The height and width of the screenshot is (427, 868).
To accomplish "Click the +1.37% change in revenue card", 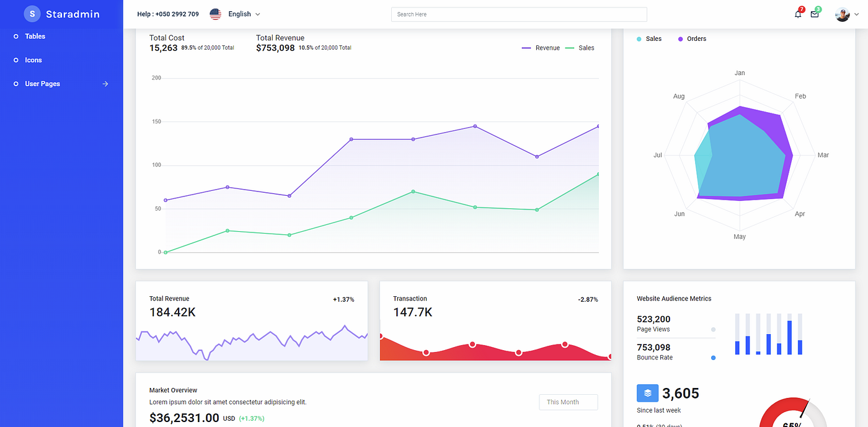I will [343, 299].
